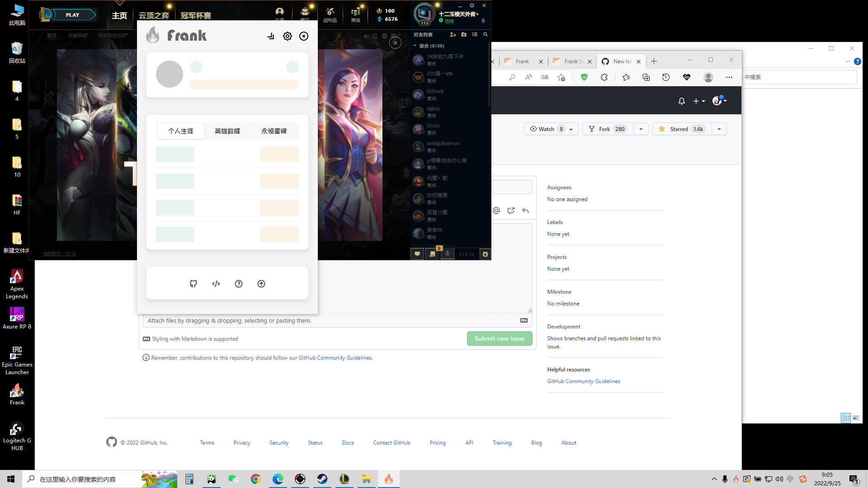Viewport: 868px width, 488px height.
Task: Report a bug via the bug icon
Action: pos(485,254)
